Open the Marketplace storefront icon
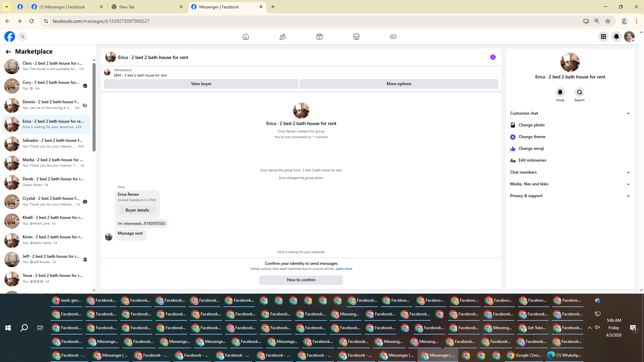644x362 pixels. pos(356,37)
